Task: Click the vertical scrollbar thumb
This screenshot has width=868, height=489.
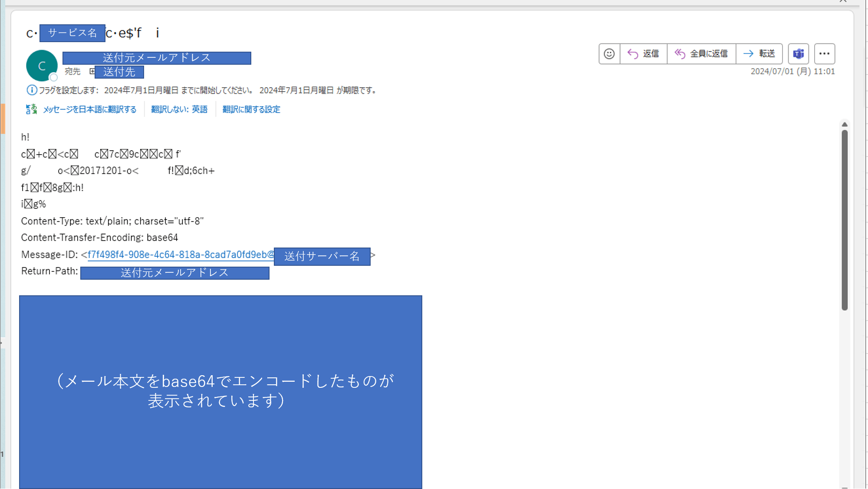Action: [845, 219]
